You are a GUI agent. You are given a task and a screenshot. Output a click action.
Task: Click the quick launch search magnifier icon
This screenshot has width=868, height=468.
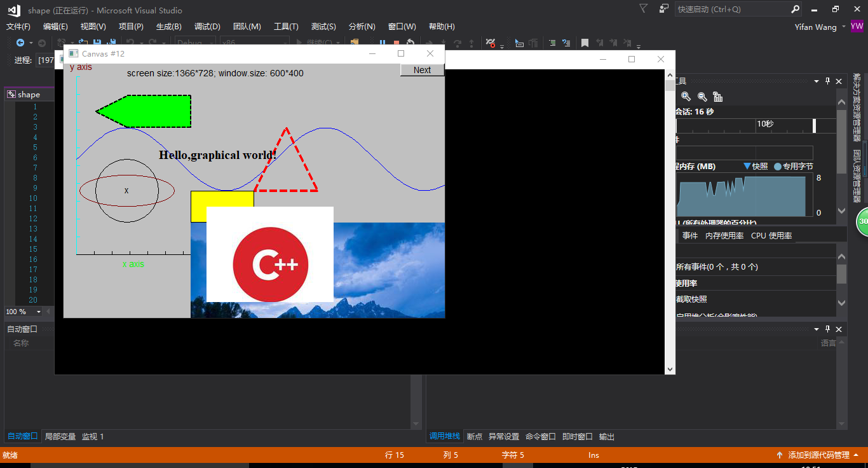796,9
